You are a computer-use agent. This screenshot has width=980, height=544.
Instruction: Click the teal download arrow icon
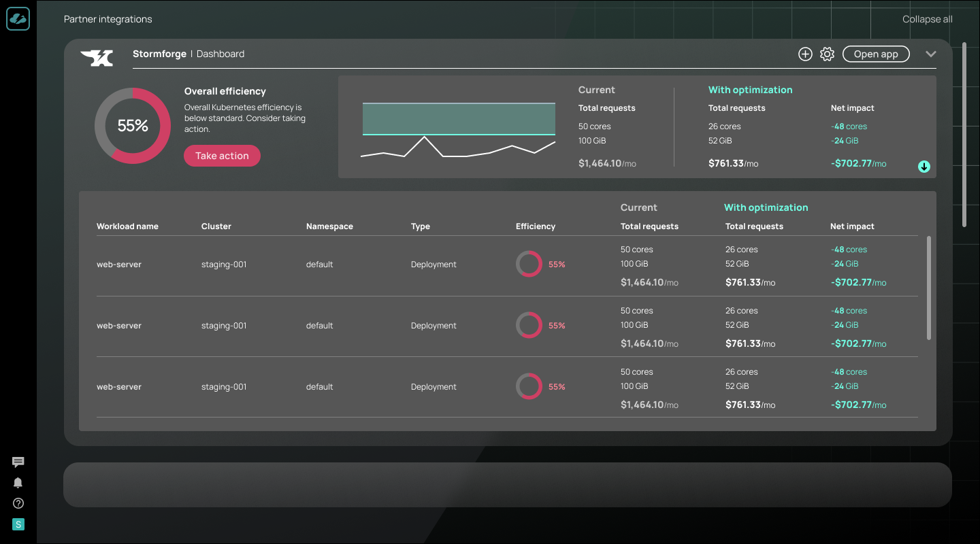[x=924, y=167]
